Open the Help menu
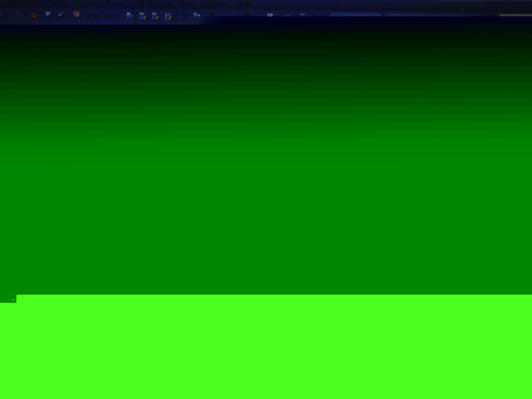Viewport: 532px width, 399px height. [243, 3]
